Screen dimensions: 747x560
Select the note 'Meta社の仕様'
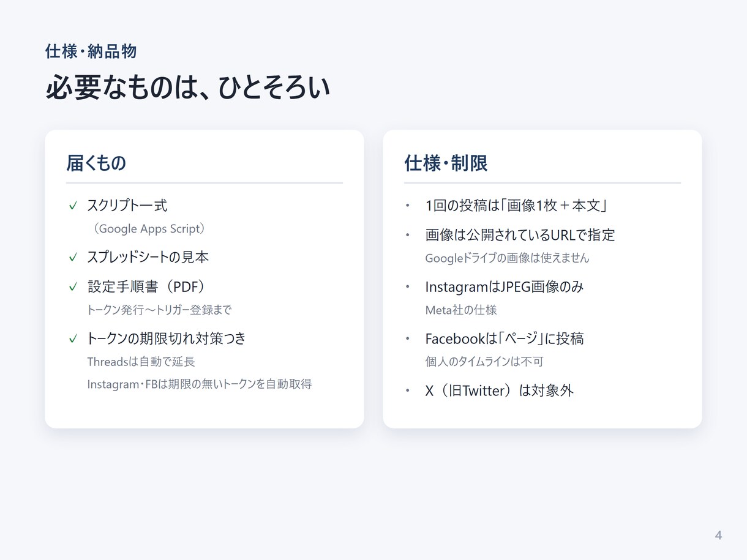pyautogui.click(x=461, y=310)
